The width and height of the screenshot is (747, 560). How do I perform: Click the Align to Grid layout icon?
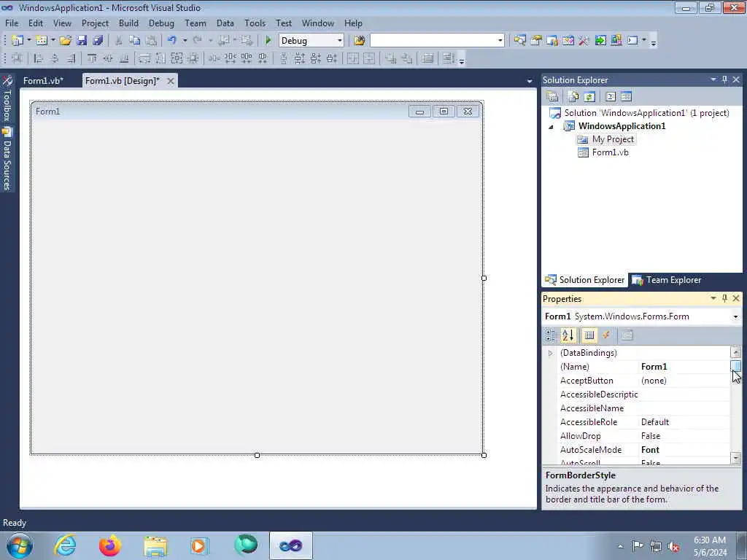[18, 58]
